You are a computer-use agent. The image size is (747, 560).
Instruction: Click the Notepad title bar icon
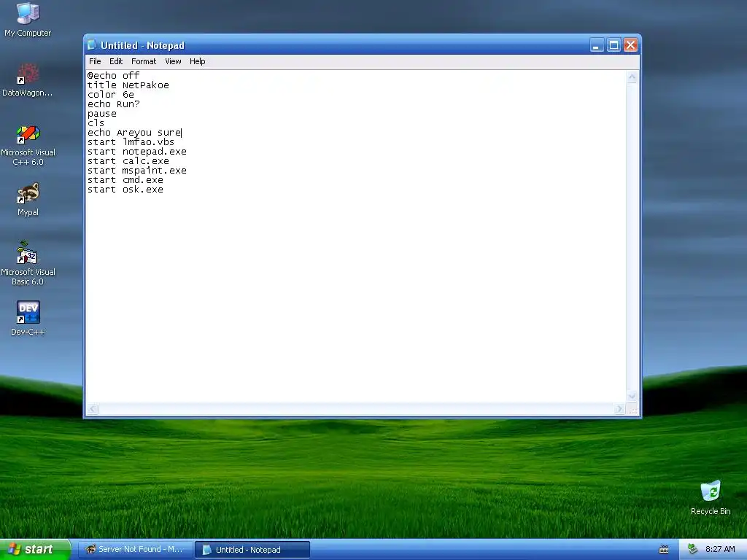[92, 44]
